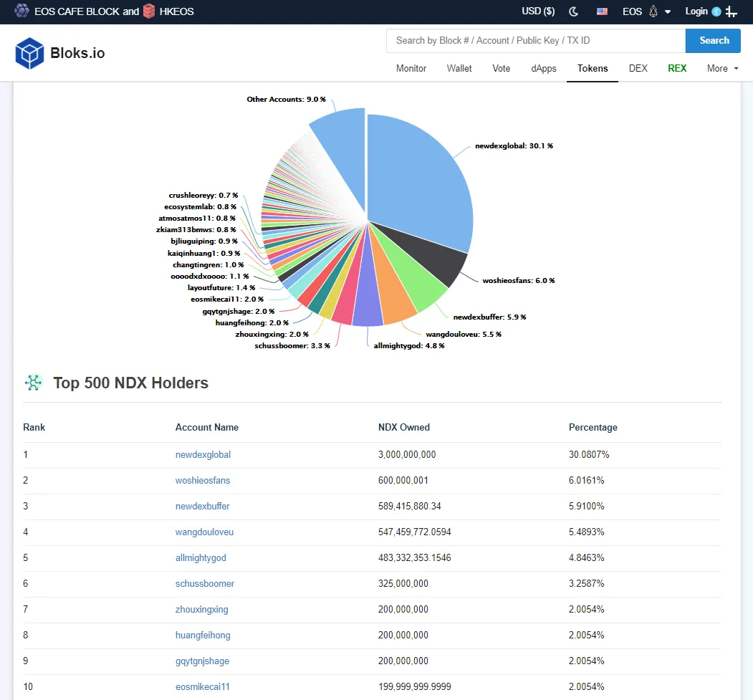Click the 'schussboomer: 3.3 %' chart label
This screenshot has width=753, height=700.
coord(292,345)
